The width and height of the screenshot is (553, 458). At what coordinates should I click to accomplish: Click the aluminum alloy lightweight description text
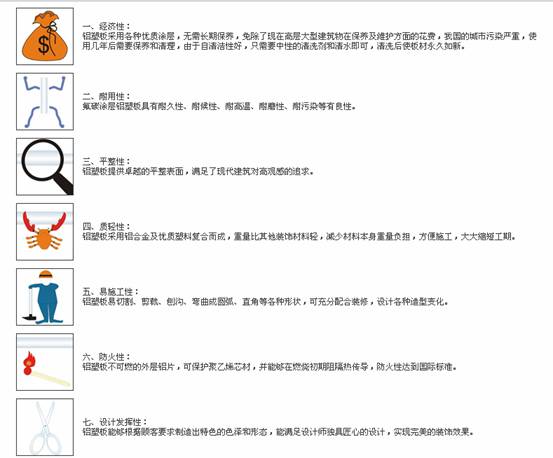coord(299,236)
